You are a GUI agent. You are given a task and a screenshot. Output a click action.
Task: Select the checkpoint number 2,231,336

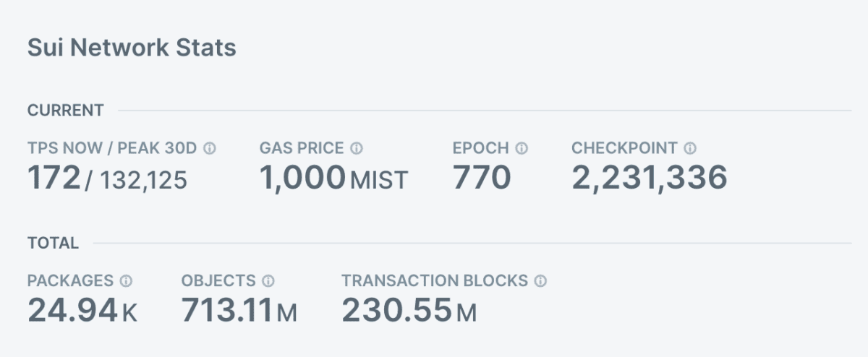click(x=649, y=178)
